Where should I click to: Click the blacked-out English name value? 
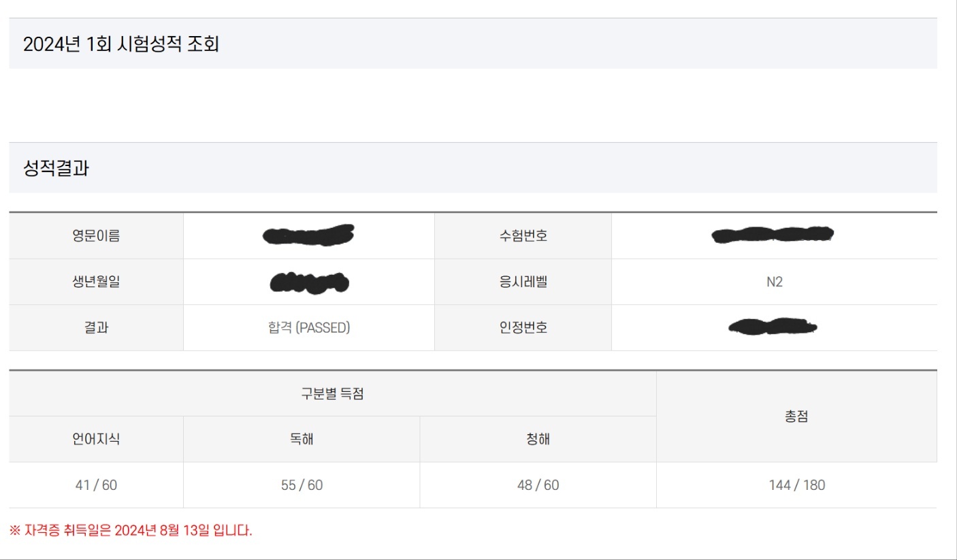click(x=308, y=235)
